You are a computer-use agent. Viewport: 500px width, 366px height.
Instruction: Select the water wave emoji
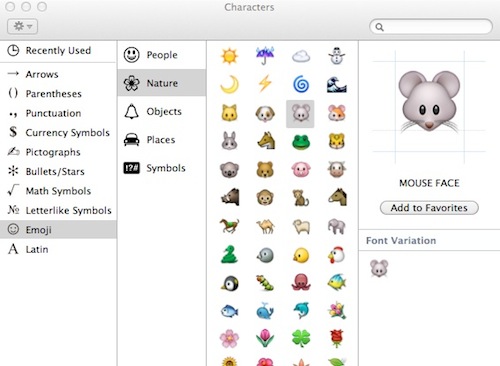click(x=337, y=84)
